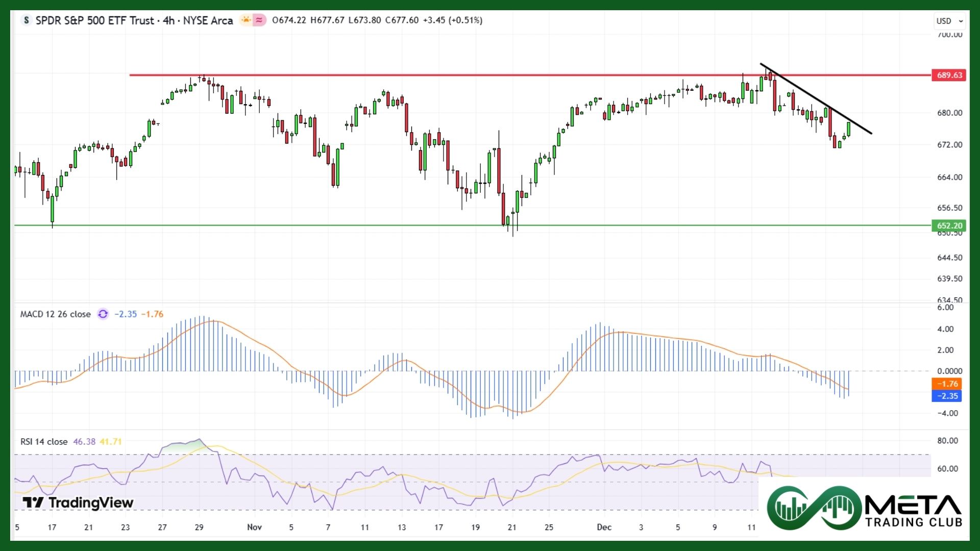980x551 pixels.
Task: Click the sun market-status icon
Action: pos(246,20)
